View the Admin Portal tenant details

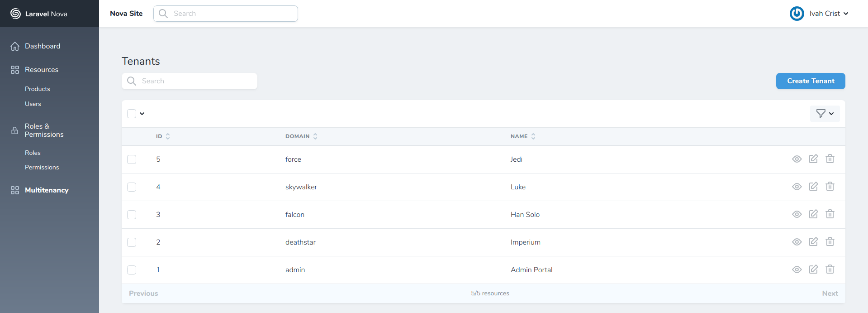pos(797,270)
